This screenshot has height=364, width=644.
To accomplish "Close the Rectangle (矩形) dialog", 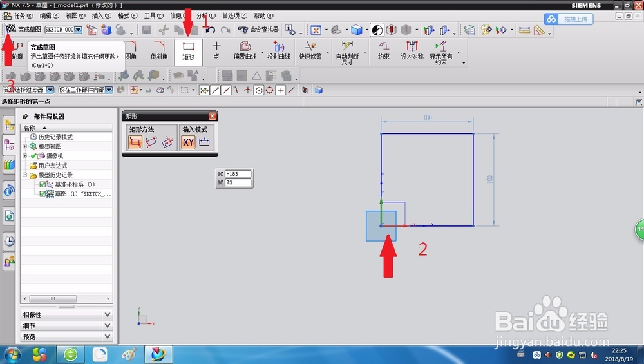I will click(213, 116).
